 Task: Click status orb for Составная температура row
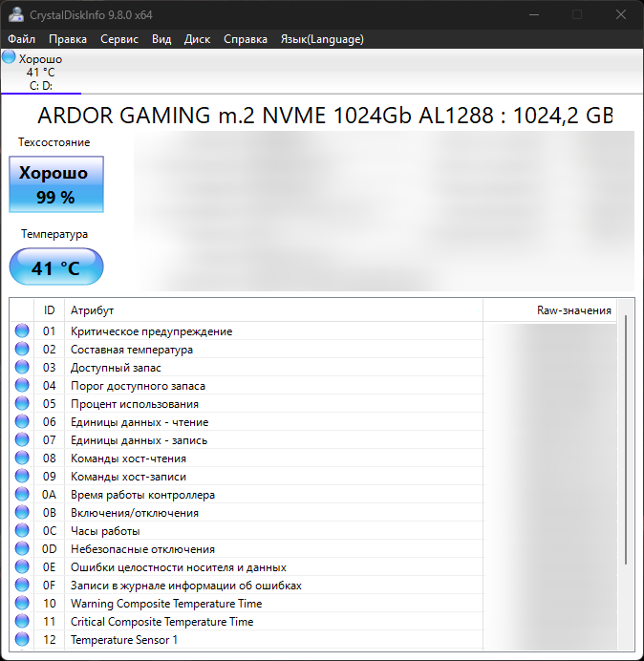[22, 350]
